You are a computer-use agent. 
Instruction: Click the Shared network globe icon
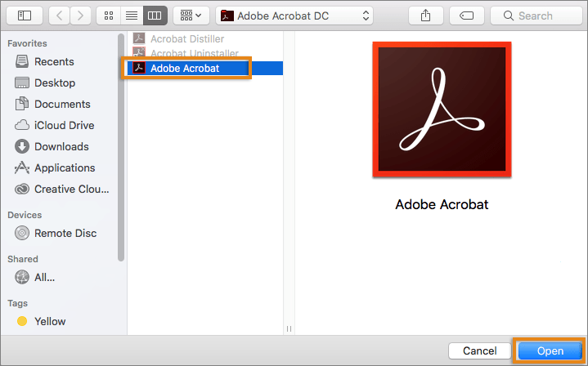point(22,277)
